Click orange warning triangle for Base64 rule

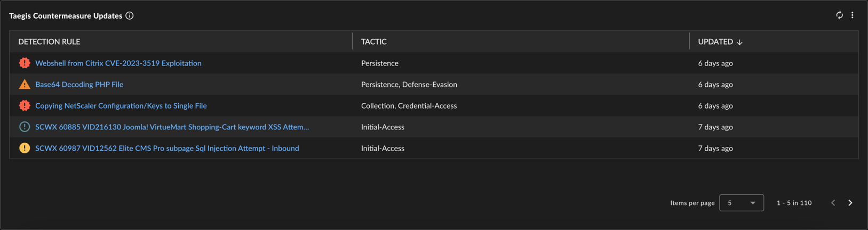[25, 84]
